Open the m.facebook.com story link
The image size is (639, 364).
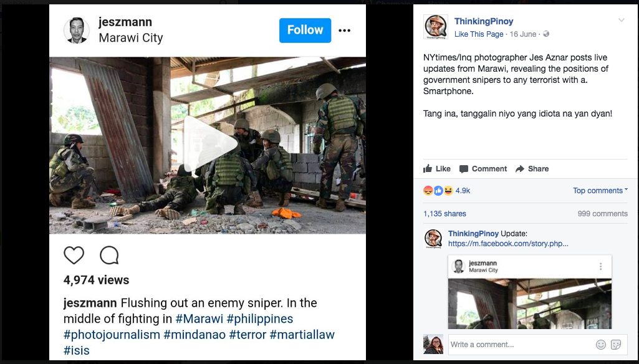click(x=508, y=244)
